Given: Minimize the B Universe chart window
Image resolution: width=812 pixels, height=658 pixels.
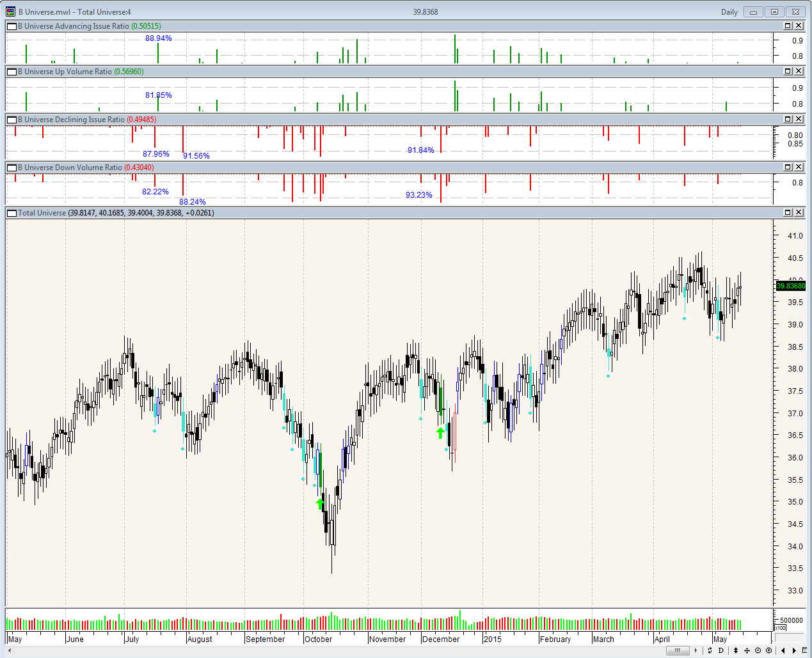Looking at the screenshot, I should pos(753,12).
